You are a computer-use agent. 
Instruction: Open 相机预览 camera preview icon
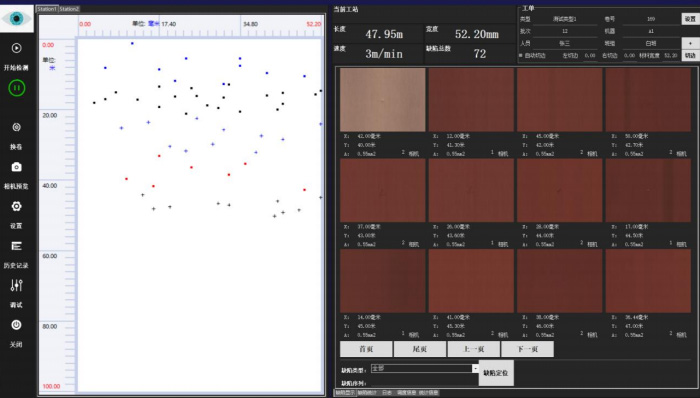(17, 167)
